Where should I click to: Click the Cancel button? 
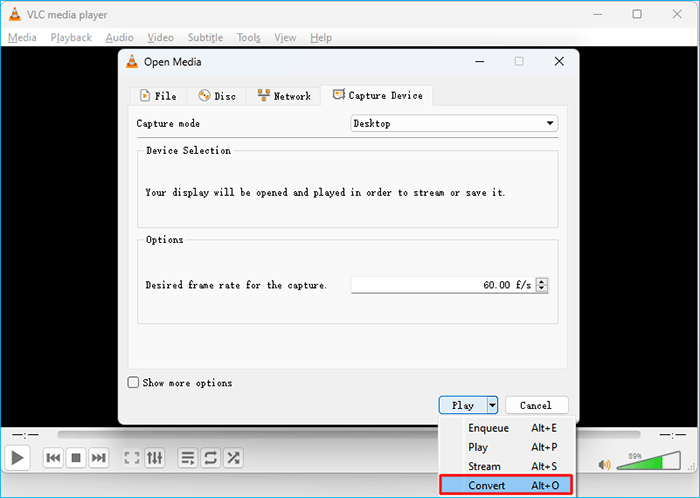(x=537, y=405)
